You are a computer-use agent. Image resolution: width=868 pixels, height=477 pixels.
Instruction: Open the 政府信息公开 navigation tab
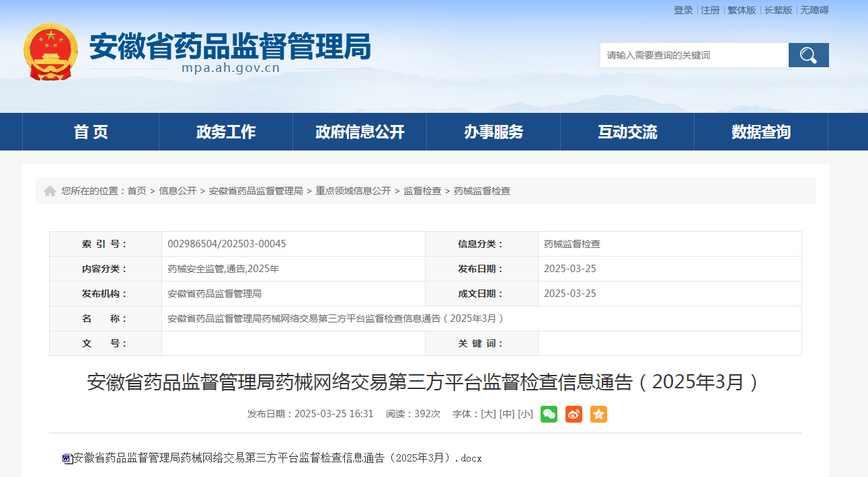(360, 132)
